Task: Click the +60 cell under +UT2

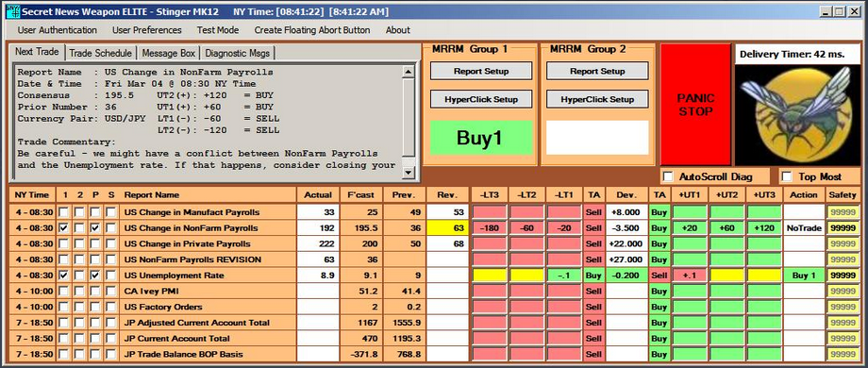Action: [x=726, y=228]
